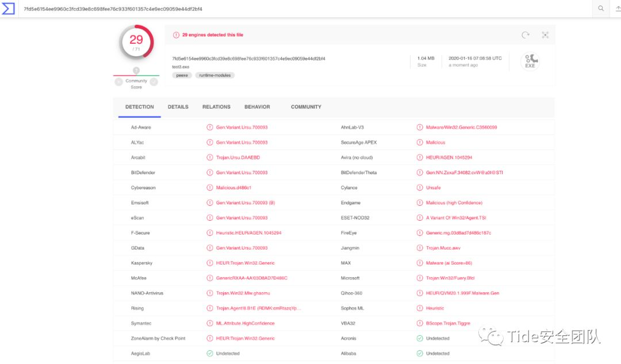Click the 29/71 detection score circle
The height and width of the screenshot is (364, 621).
tap(136, 41)
